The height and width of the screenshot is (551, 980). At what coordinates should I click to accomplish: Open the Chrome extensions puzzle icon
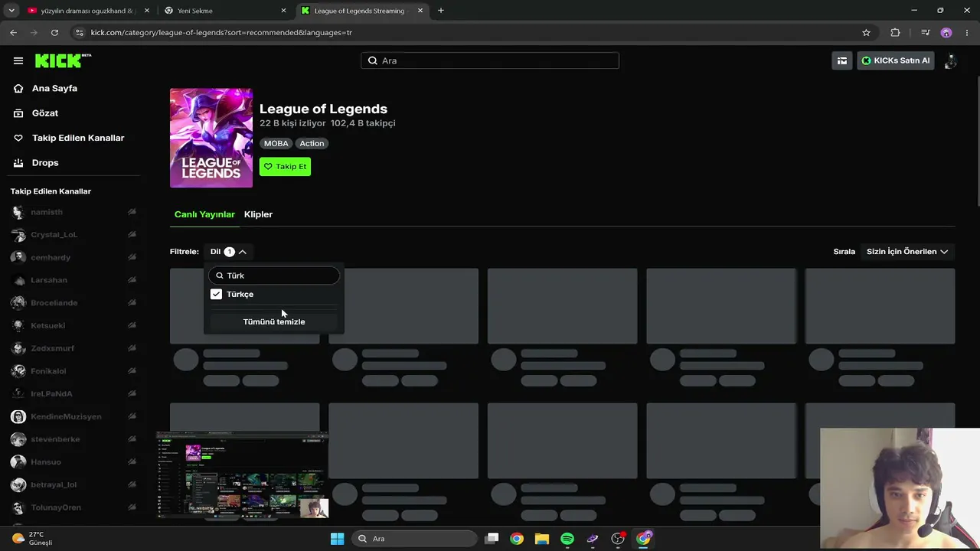click(x=895, y=33)
